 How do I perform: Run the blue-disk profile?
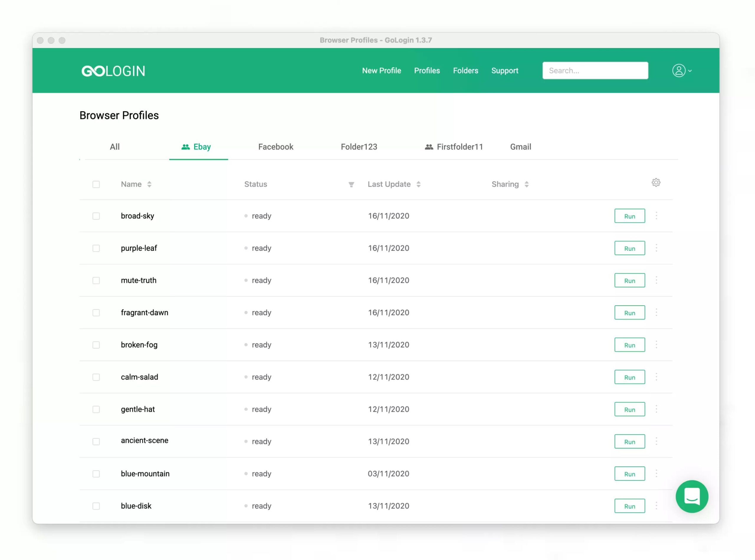pos(630,506)
